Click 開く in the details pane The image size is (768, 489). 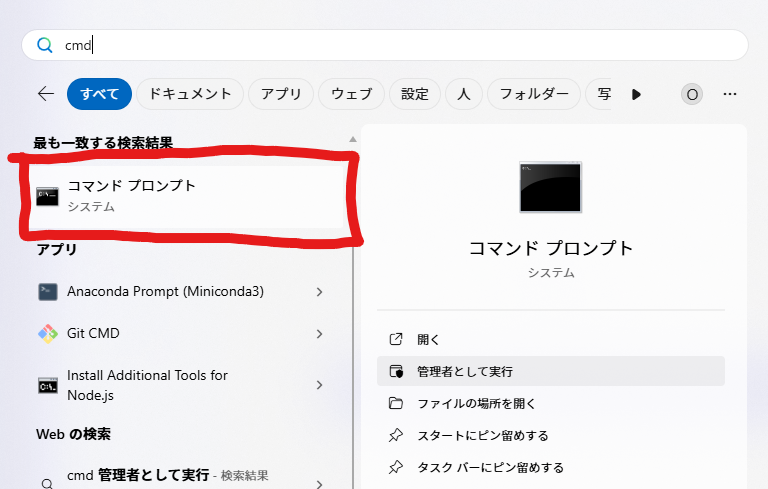pos(551,339)
